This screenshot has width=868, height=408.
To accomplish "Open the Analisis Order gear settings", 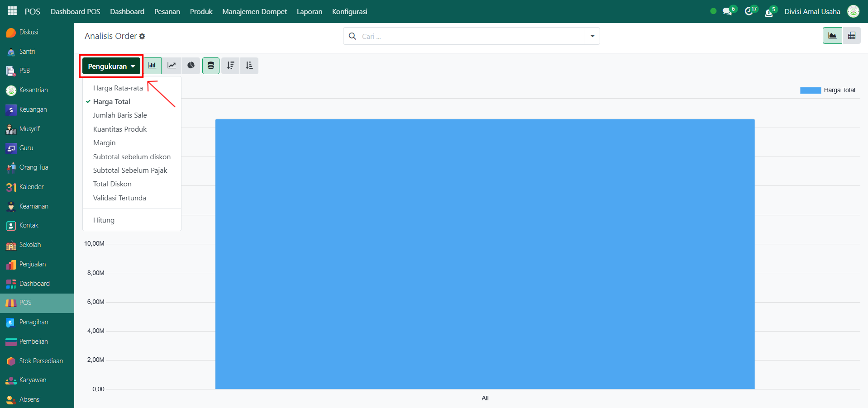I will [142, 36].
